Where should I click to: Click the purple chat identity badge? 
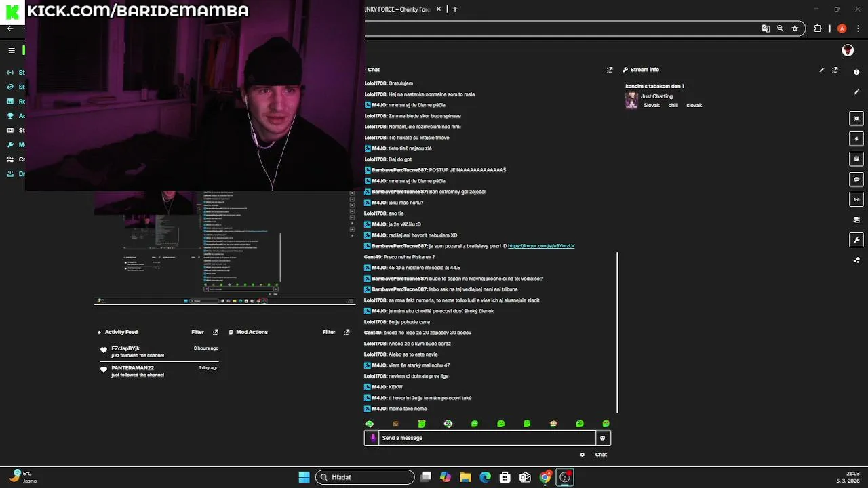click(372, 438)
